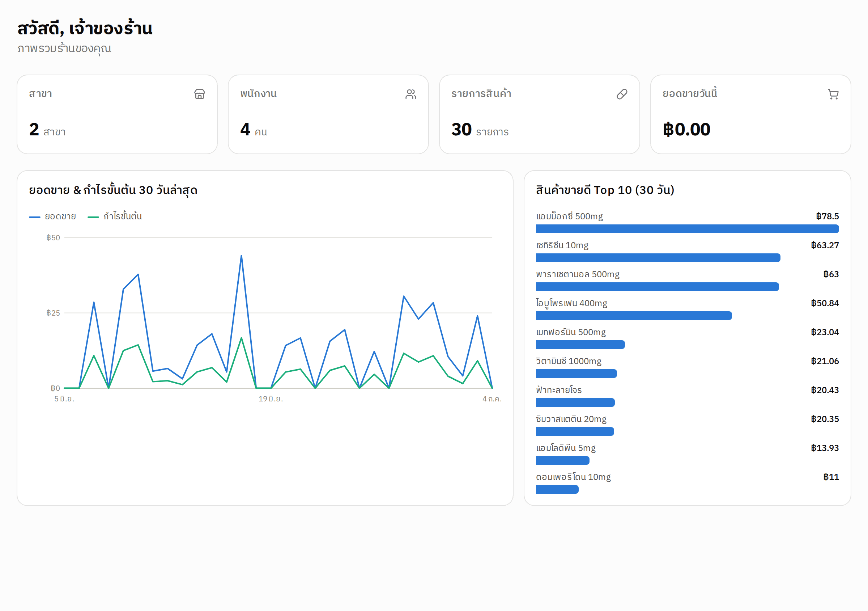Click the people icon in the พนักงาน card

[x=410, y=94]
